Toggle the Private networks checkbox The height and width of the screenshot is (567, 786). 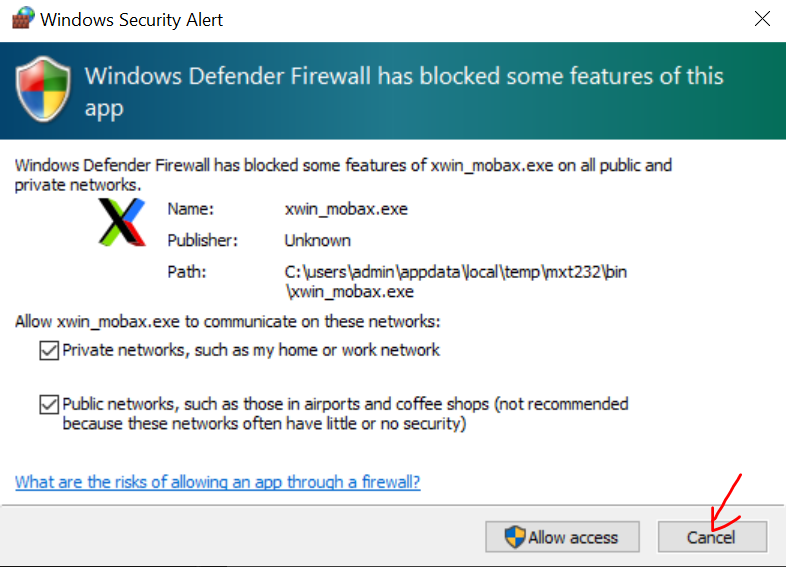[48, 350]
